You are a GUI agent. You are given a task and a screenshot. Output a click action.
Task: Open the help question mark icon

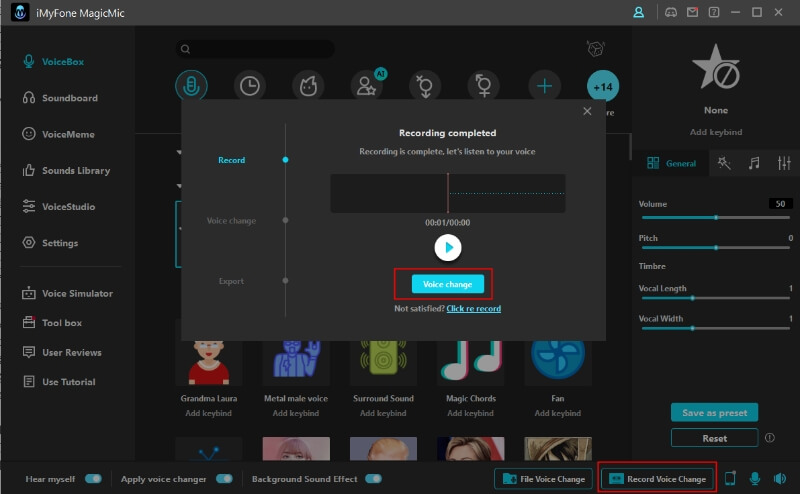pos(714,12)
